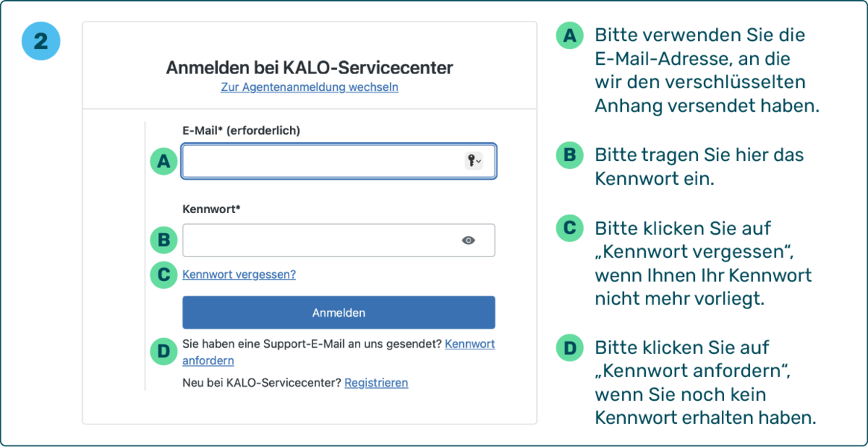Image resolution: width=868 pixels, height=447 pixels.
Task: Show the password using the eye toggle
Action: pos(468,240)
